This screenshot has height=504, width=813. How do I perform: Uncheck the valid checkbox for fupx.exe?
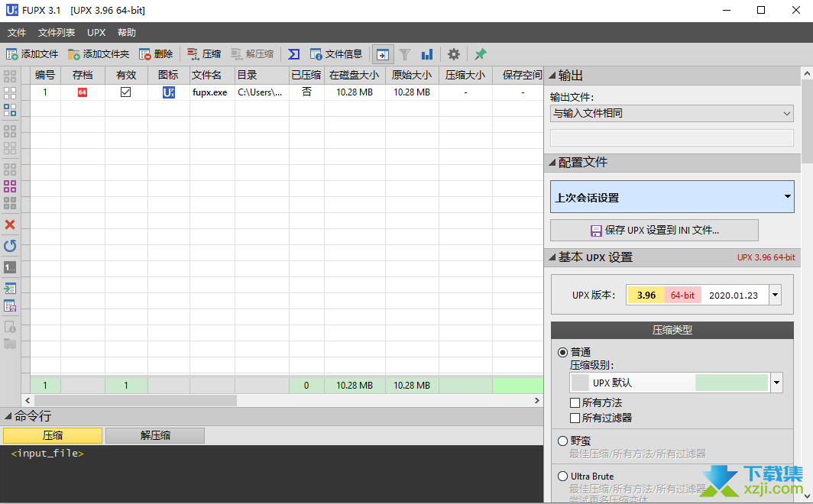125,92
